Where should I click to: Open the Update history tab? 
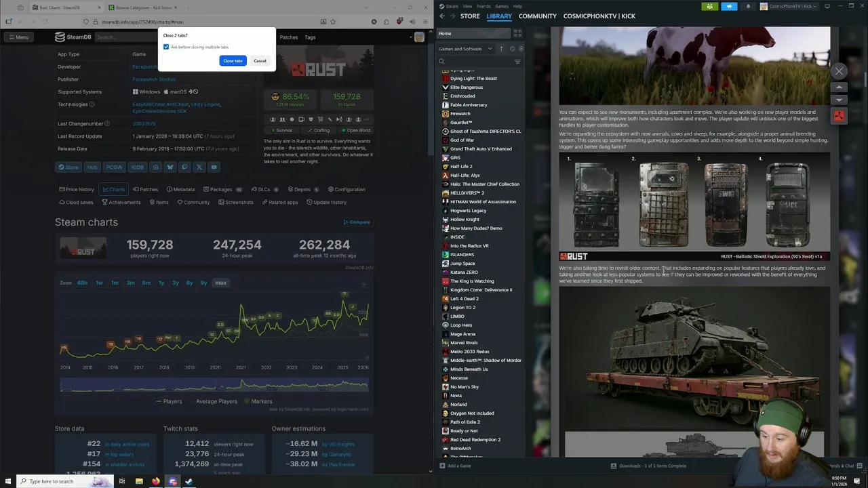(326, 202)
